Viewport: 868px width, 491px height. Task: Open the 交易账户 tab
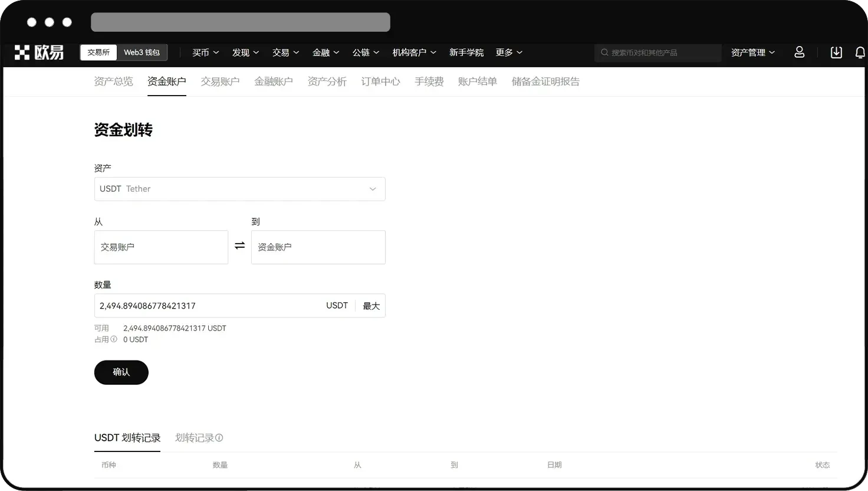pyautogui.click(x=220, y=81)
